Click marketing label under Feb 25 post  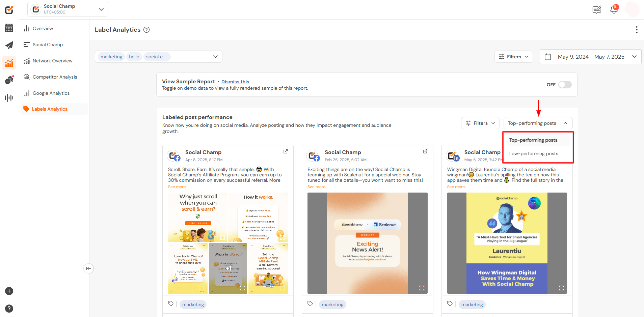(x=332, y=305)
